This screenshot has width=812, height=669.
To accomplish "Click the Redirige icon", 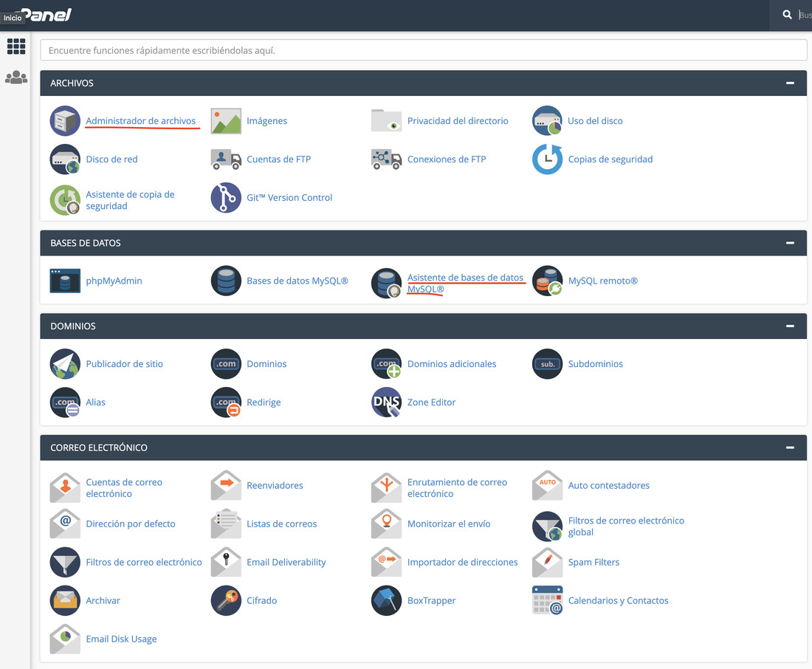I will pos(226,402).
